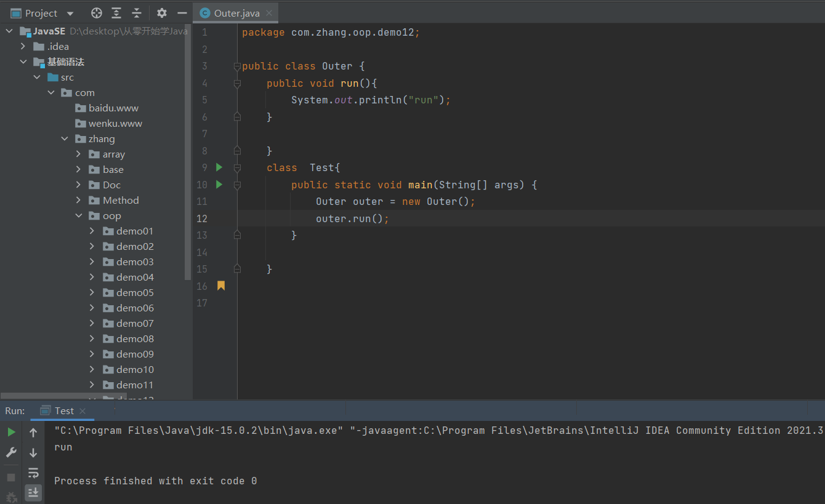This screenshot has height=504, width=825.
Task: Toggle soft-wrap in the Run console
Action: tap(33, 473)
